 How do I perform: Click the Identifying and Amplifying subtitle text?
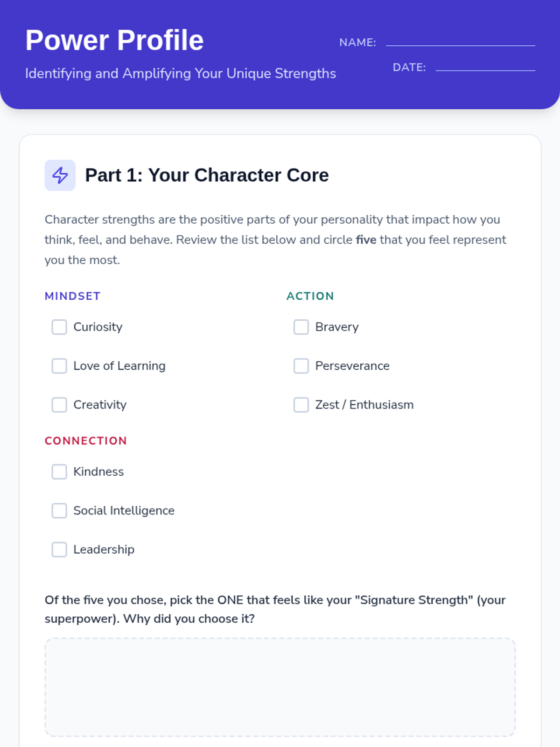click(x=181, y=73)
